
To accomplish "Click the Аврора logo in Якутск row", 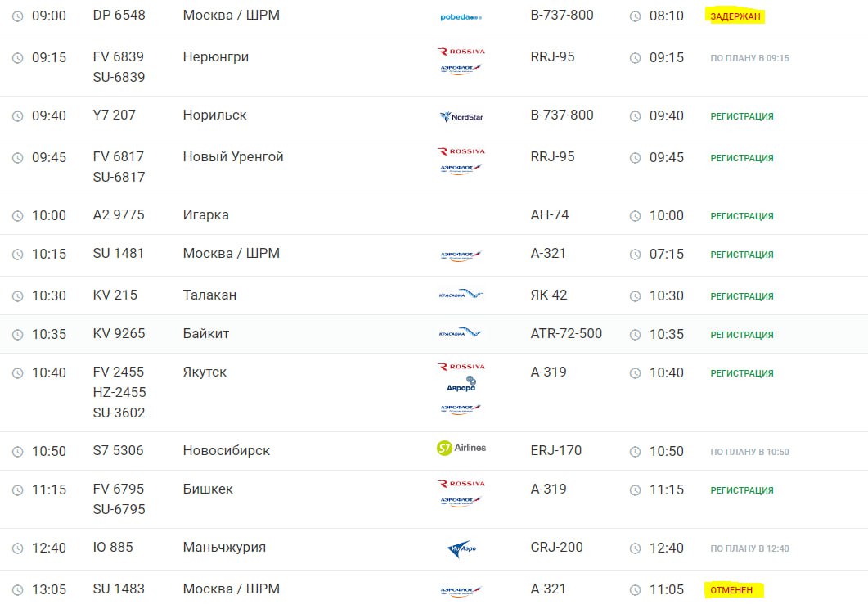I will coord(461,383).
